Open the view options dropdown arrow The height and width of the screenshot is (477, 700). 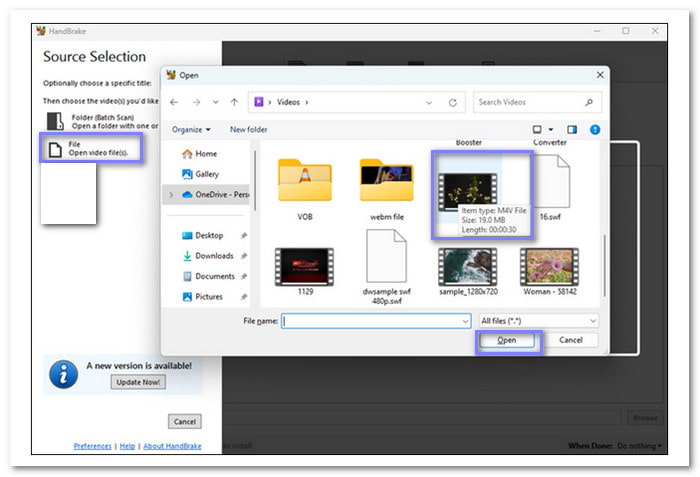[551, 130]
